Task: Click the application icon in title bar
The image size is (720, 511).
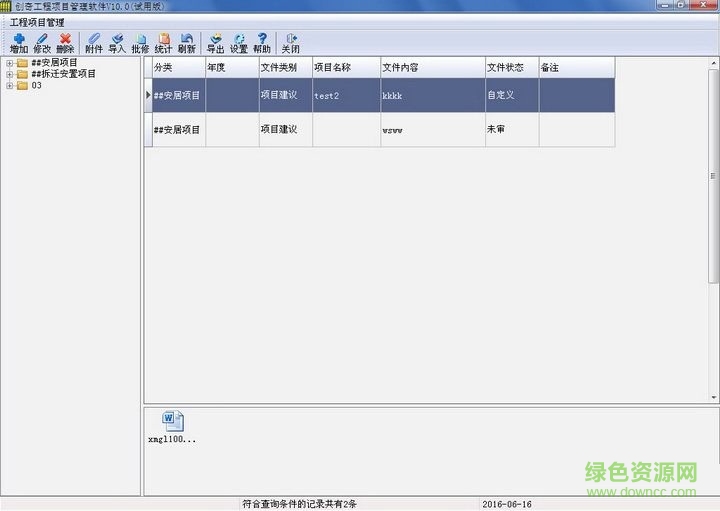Action: [6, 6]
